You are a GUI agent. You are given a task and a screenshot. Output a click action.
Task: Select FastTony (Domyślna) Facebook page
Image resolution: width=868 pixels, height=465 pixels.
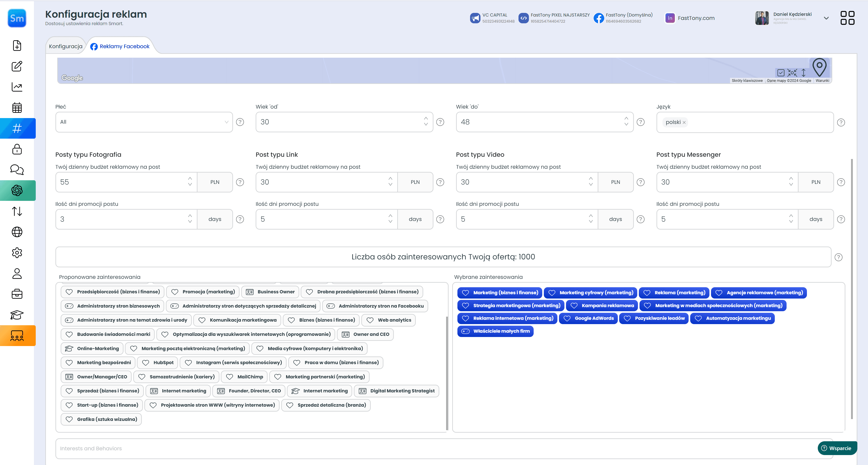(623, 18)
